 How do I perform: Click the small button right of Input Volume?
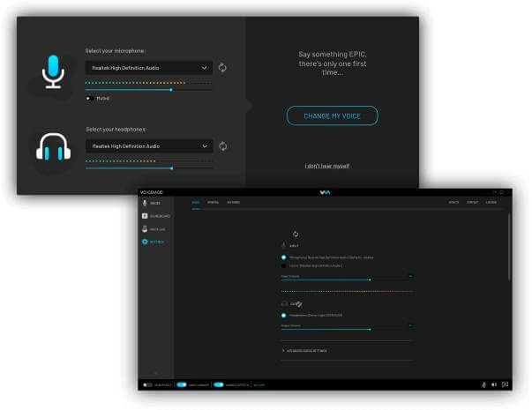410,276
